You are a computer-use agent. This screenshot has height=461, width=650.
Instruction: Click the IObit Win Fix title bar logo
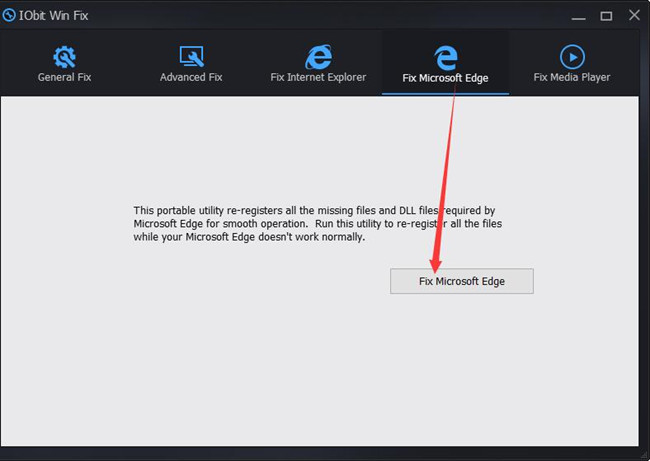9,15
